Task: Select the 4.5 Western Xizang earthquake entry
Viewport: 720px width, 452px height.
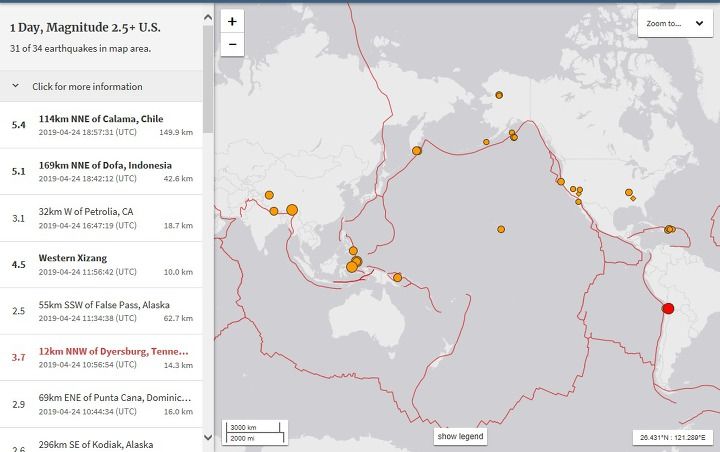Action: (x=101, y=265)
